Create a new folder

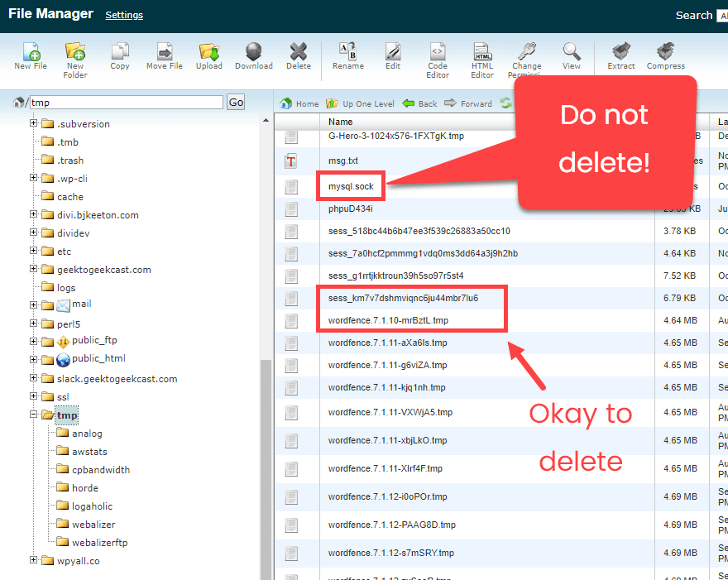75,56
